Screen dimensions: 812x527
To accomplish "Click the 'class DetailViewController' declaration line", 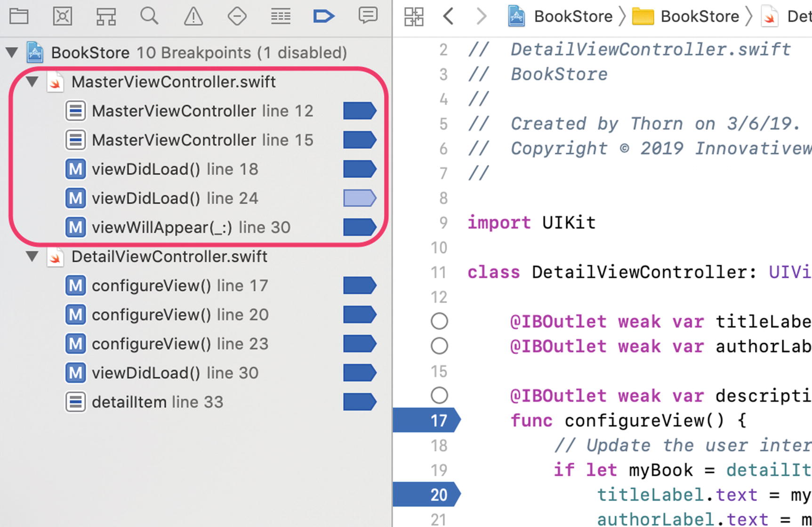I will (639, 272).
